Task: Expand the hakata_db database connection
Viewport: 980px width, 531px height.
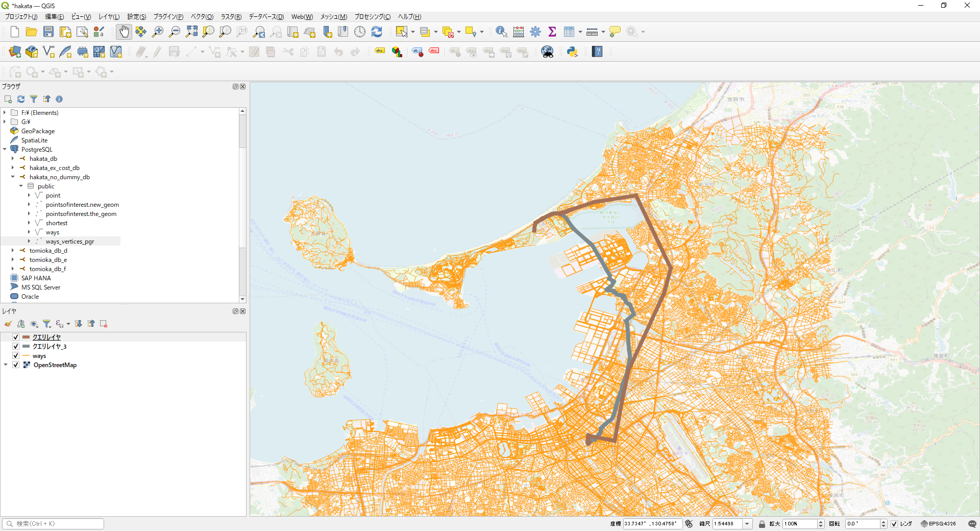Action: (x=13, y=159)
